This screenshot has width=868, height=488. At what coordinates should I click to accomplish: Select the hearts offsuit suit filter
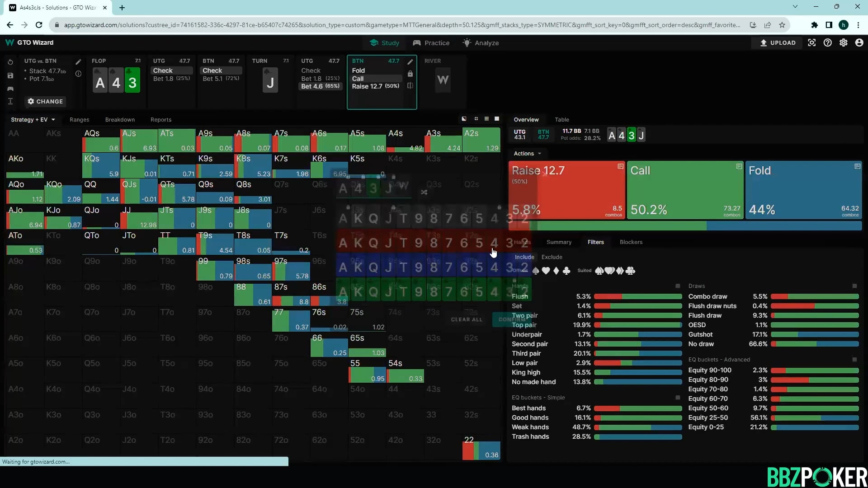coord(546,271)
